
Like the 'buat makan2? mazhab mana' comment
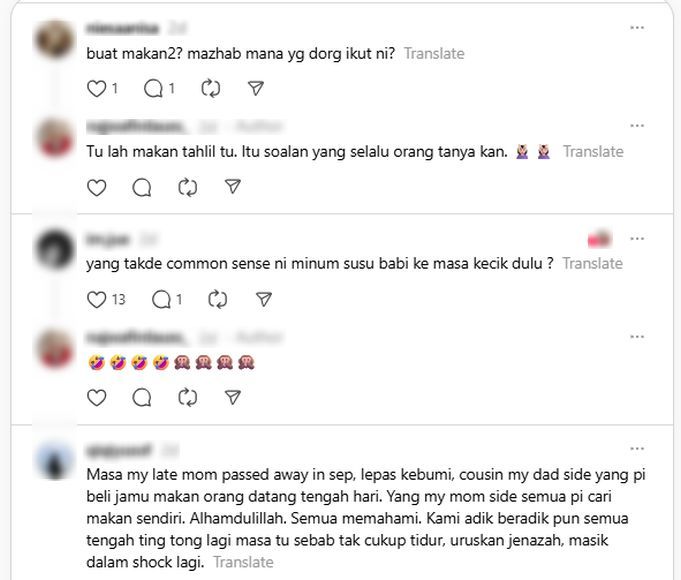tap(96, 89)
